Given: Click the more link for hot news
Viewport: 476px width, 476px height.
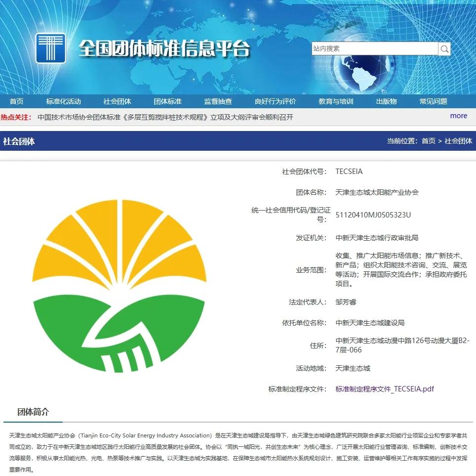Looking at the screenshot, I should pos(458,116).
